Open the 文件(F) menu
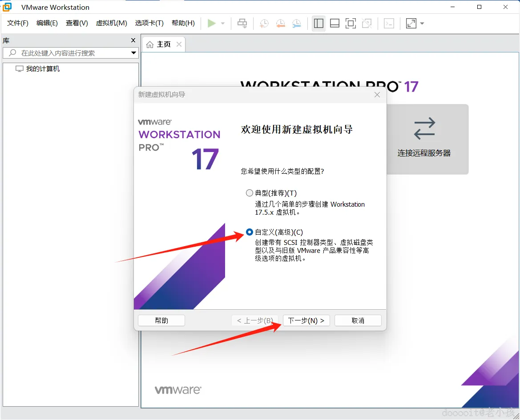 18,23
